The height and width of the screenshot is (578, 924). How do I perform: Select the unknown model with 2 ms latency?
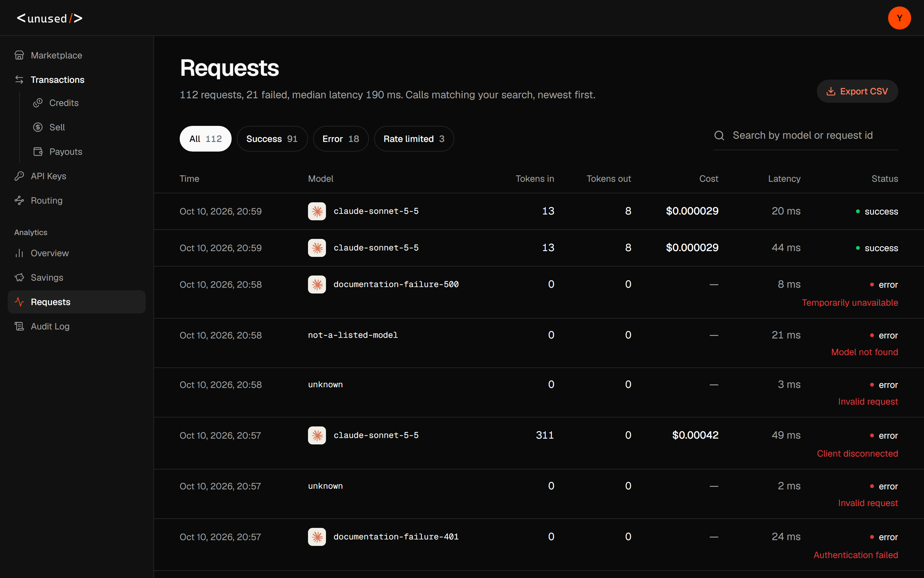click(325, 486)
